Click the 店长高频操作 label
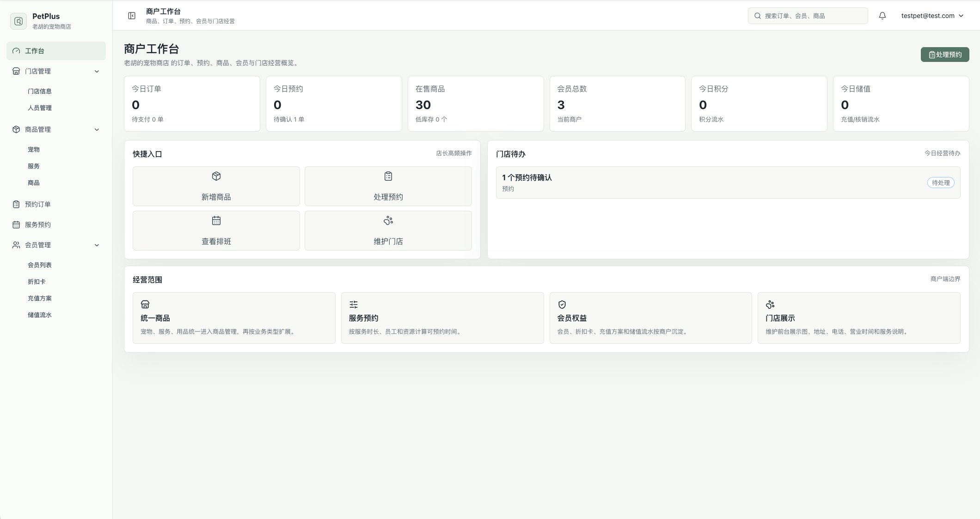 pyautogui.click(x=454, y=153)
